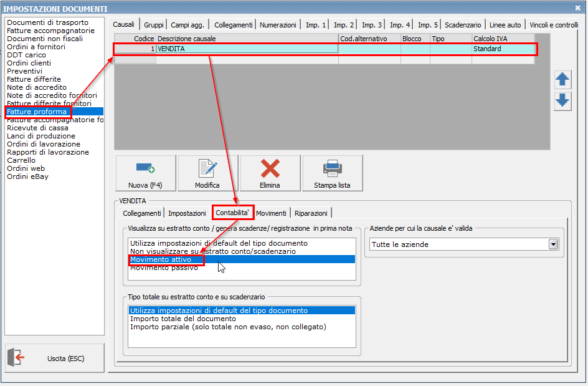Select Note di accredito fornitori entry
Screen dimensions: 588x386
coord(52,95)
